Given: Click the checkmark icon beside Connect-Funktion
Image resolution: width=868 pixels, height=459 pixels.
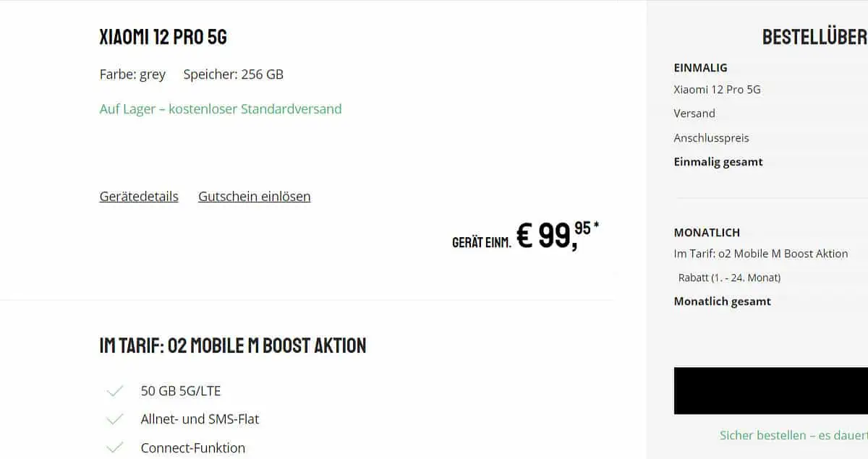Looking at the screenshot, I should coord(114,447).
